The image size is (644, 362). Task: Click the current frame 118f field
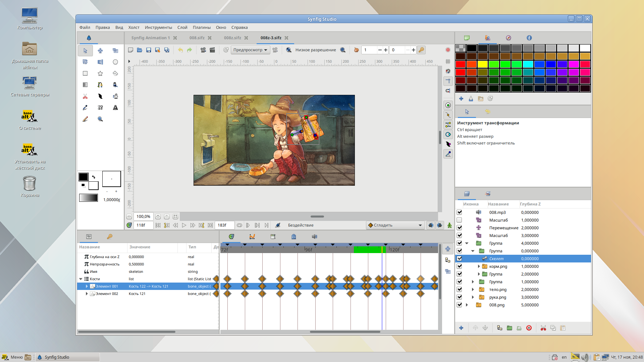(143, 225)
